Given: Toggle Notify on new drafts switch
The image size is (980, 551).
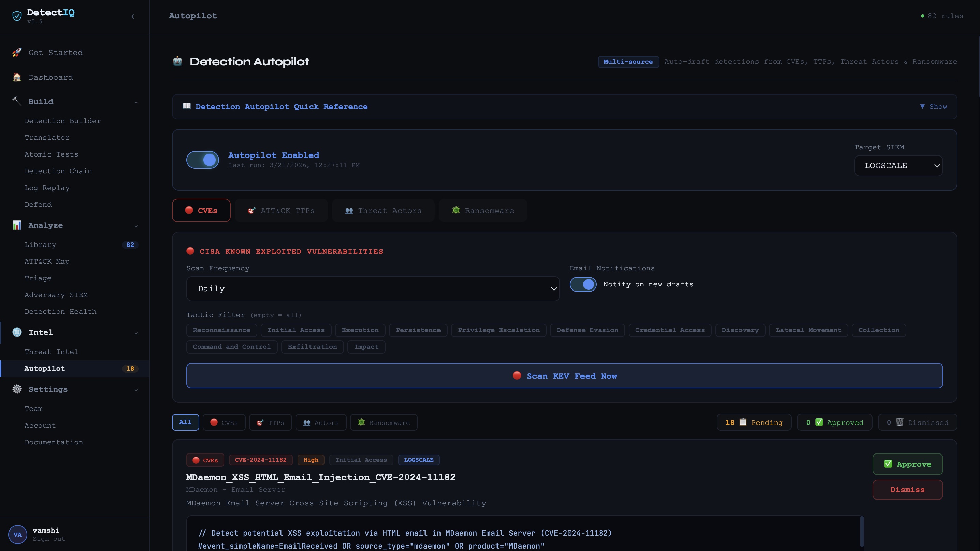Looking at the screenshot, I should 583,284.
